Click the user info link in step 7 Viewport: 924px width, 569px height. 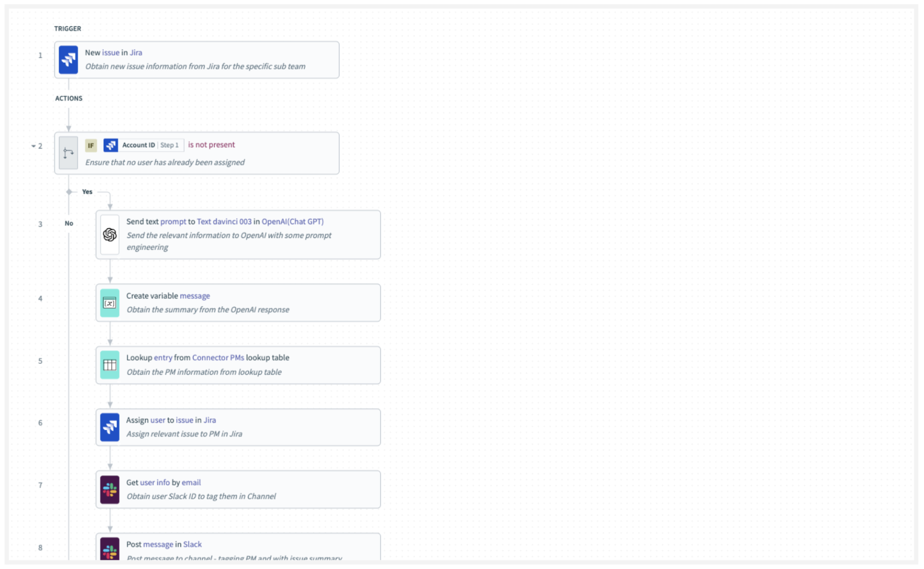click(x=155, y=482)
